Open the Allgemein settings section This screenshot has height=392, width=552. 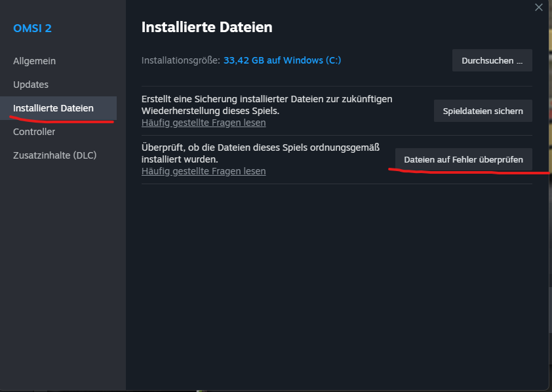point(35,61)
